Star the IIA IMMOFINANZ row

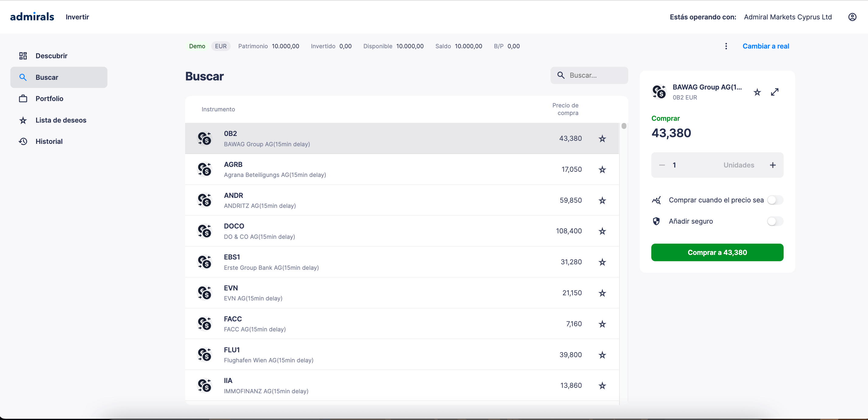[x=602, y=386]
